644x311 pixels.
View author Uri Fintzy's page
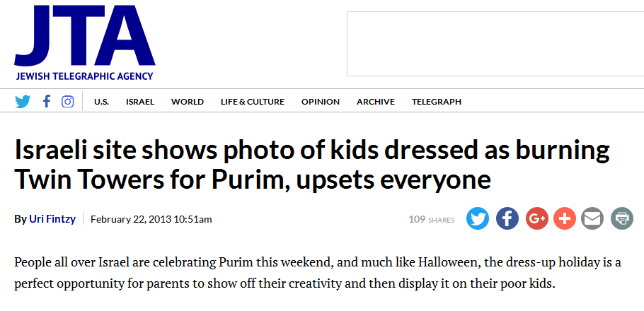(x=52, y=219)
